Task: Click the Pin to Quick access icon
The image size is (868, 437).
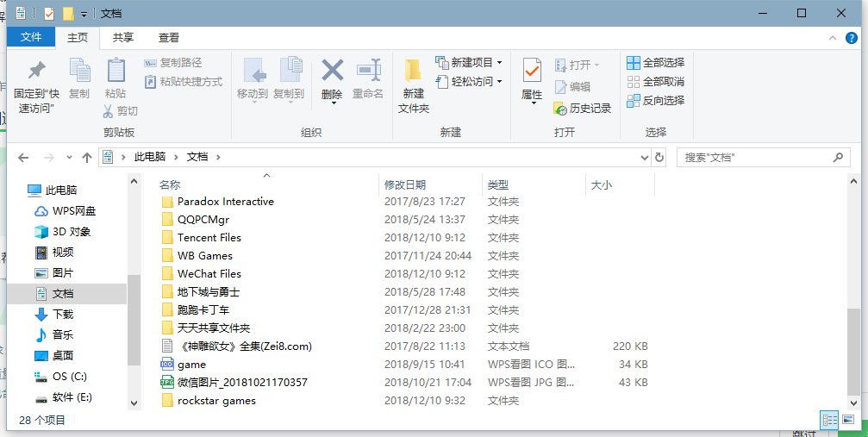Action: click(x=36, y=71)
